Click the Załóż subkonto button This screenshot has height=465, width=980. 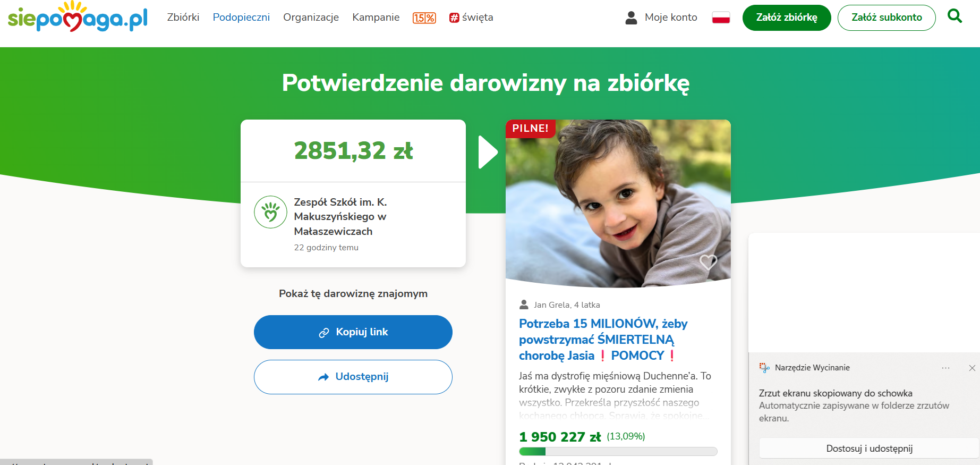coord(887,18)
